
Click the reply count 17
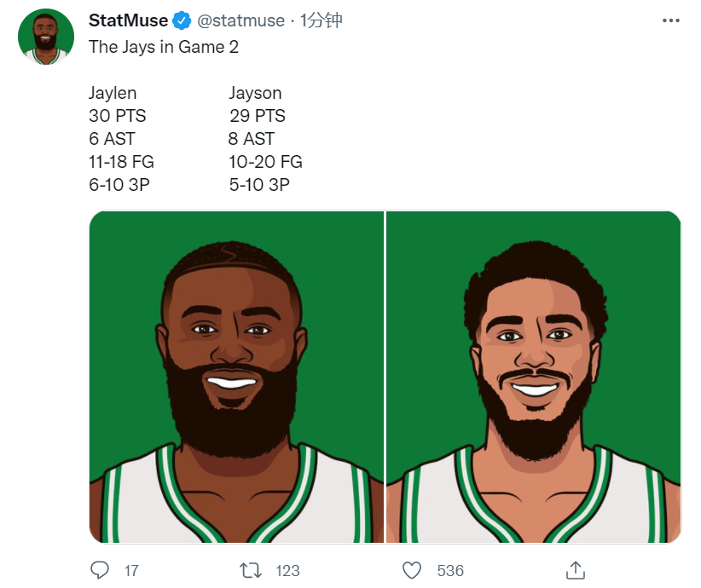pyautogui.click(x=131, y=571)
